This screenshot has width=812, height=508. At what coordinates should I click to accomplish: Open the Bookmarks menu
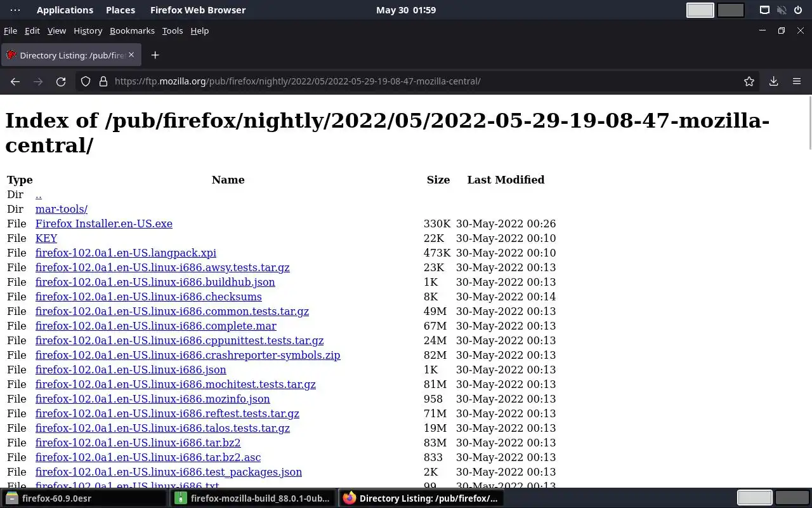coord(132,30)
